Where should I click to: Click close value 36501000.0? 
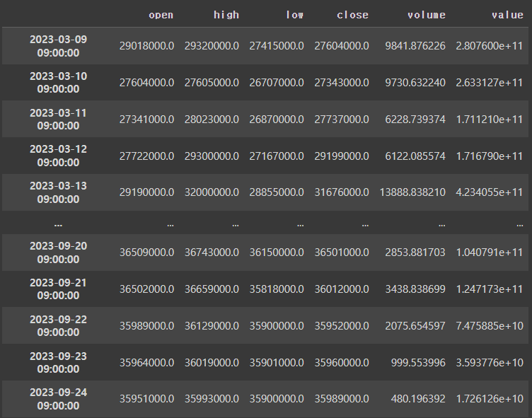pos(342,252)
